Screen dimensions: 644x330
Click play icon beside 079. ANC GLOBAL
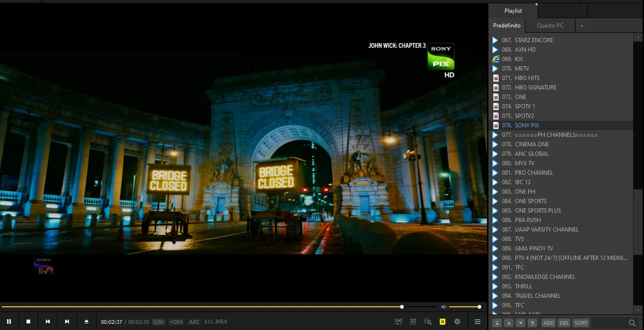496,154
